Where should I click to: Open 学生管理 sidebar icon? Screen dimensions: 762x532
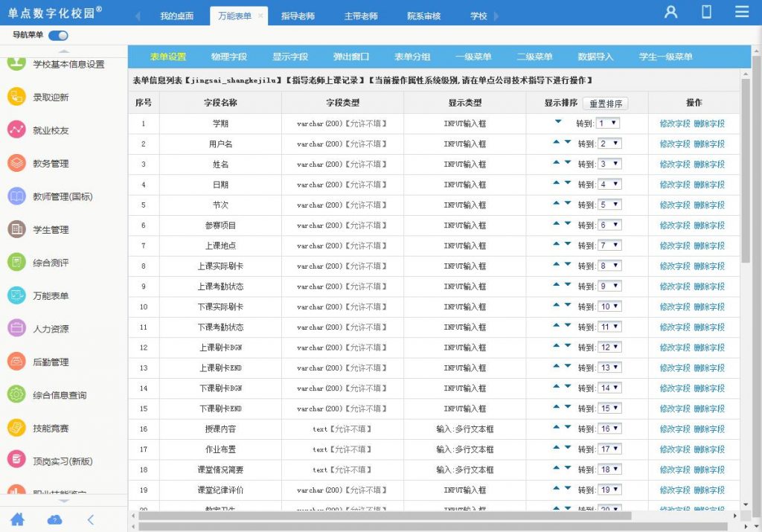point(16,229)
